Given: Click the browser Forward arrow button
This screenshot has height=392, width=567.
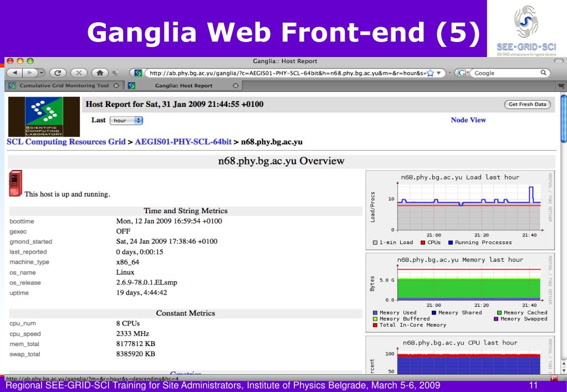Looking at the screenshot, I should pyautogui.click(x=29, y=73).
